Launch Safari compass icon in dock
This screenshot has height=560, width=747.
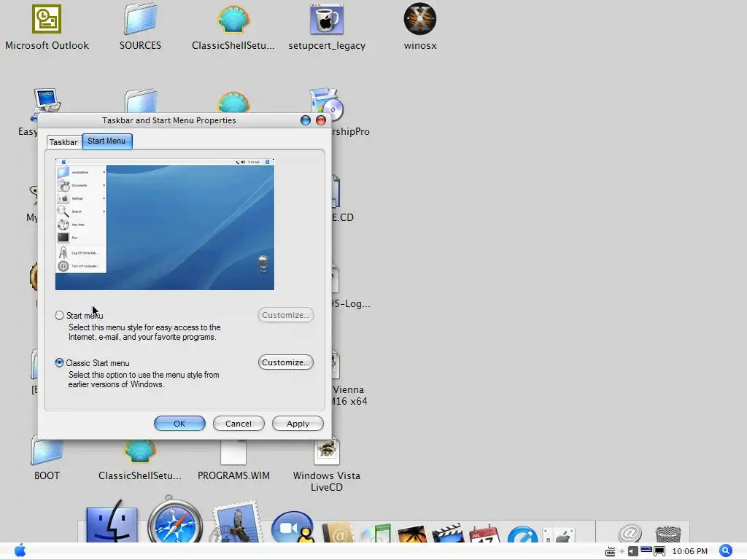[175, 521]
